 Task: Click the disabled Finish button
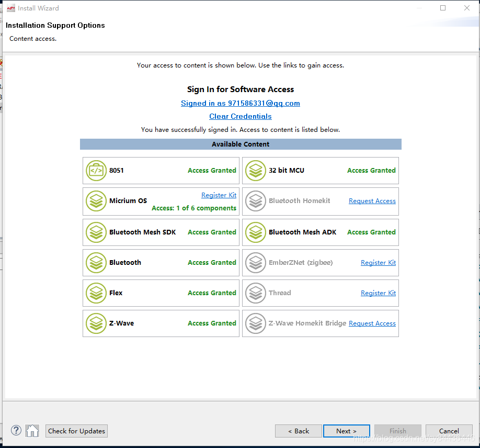click(x=398, y=431)
